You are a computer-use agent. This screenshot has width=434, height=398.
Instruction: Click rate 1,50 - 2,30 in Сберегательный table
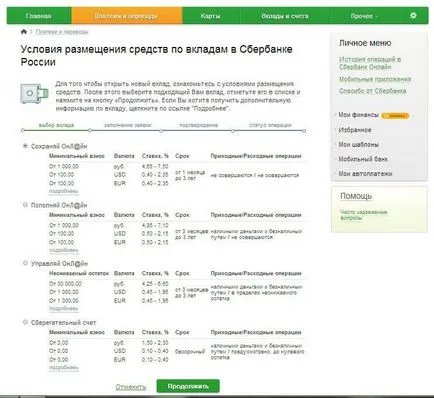pyautogui.click(x=155, y=343)
